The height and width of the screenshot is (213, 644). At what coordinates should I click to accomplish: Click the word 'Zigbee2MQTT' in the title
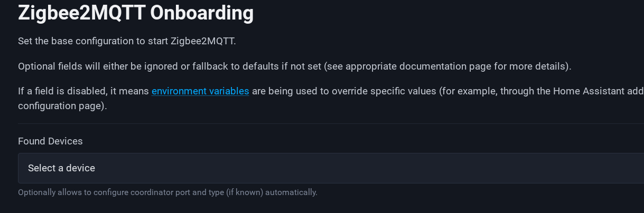pyautogui.click(x=81, y=13)
